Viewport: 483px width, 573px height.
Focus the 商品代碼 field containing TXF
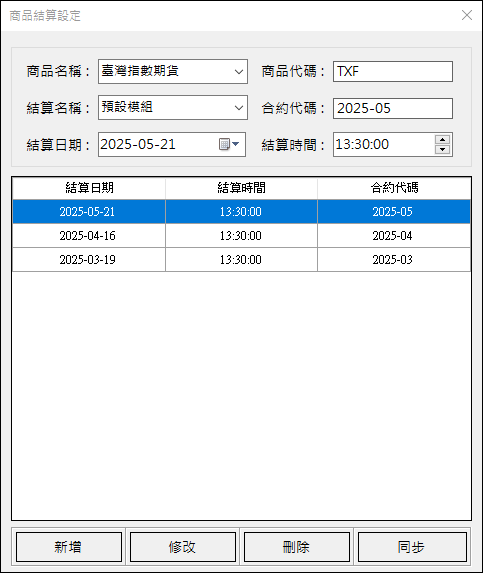pos(393,72)
